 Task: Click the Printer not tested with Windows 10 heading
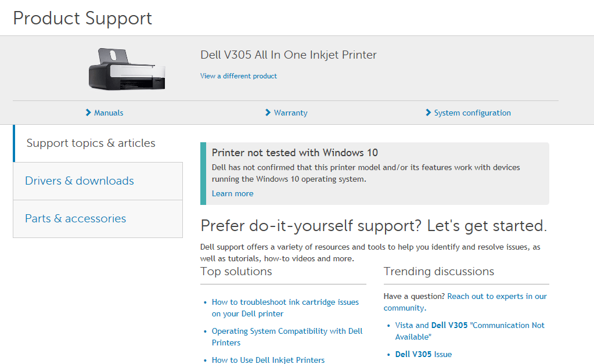pos(295,153)
